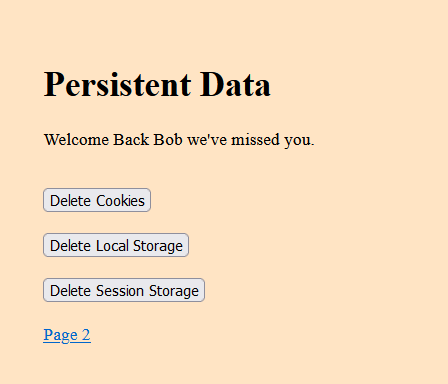Click the word Page in blue link
This screenshot has width=448, height=384.
pyautogui.click(x=60, y=335)
